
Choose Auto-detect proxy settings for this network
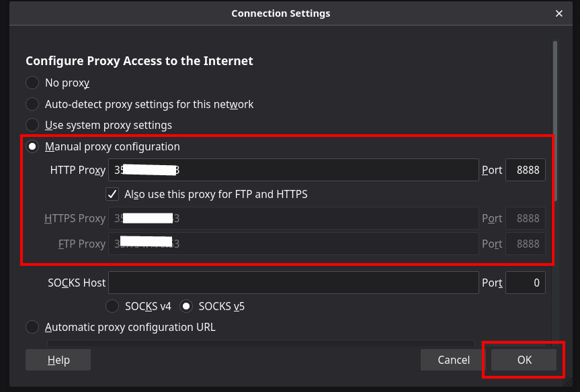click(32, 104)
